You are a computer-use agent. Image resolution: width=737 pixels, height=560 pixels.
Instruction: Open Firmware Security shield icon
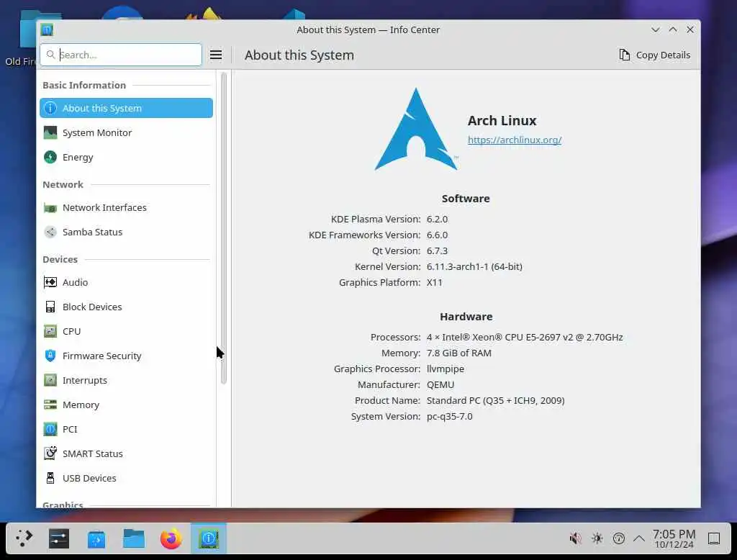50,356
